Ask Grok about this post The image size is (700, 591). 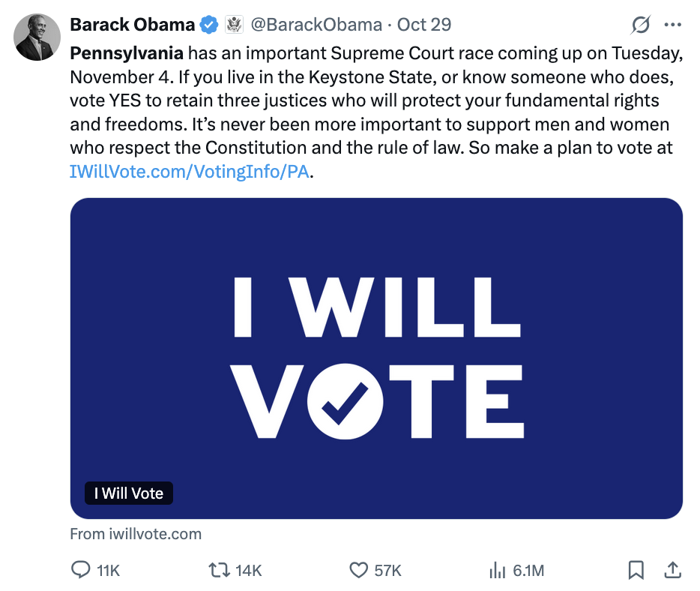click(x=640, y=25)
